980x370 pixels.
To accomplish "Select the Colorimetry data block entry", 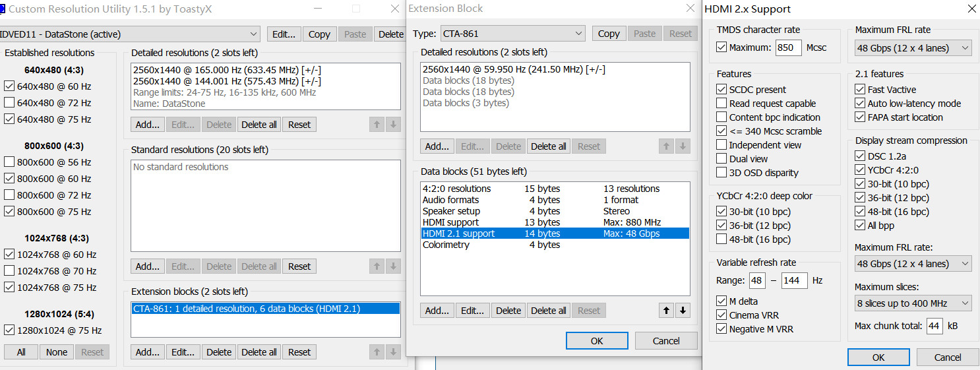I will click(446, 245).
